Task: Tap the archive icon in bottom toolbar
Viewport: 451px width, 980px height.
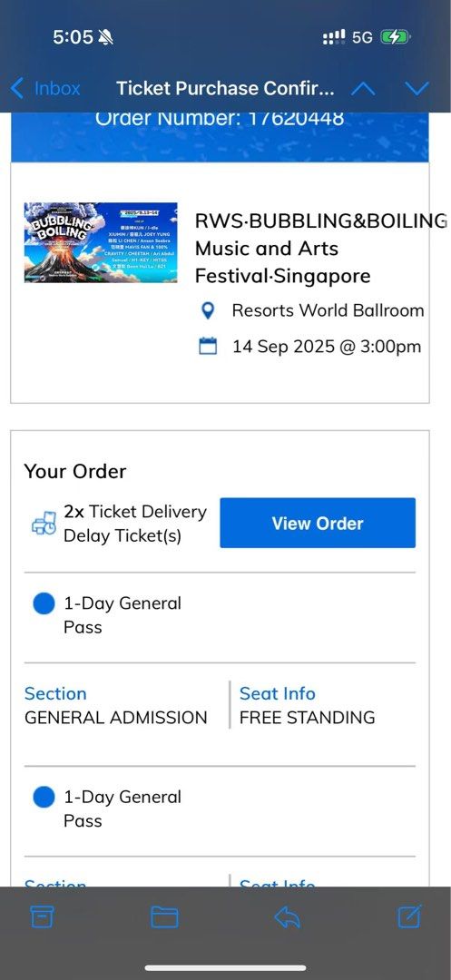Action: (x=42, y=916)
